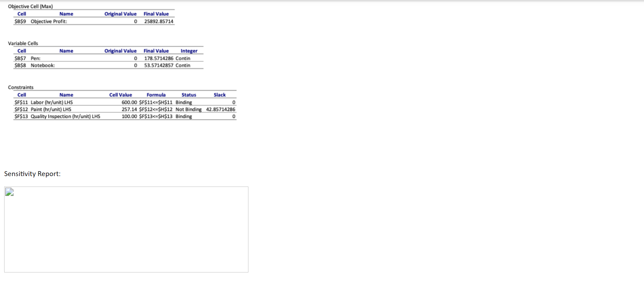
Task: Select cell reference $B$9
Action: 20,21
